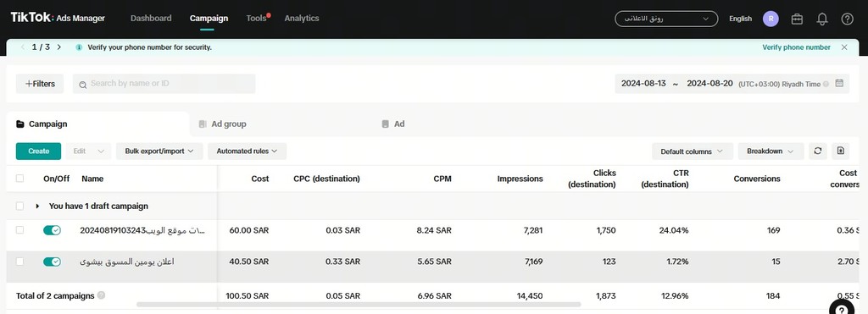868x314 pixels.
Task: Click the info icon in verify banner
Action: click(x=79, y=47)
